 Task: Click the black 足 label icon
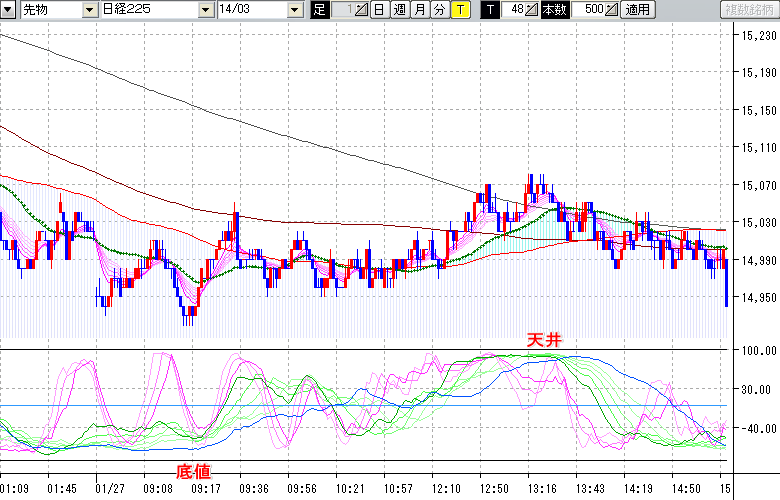[320, 9]
